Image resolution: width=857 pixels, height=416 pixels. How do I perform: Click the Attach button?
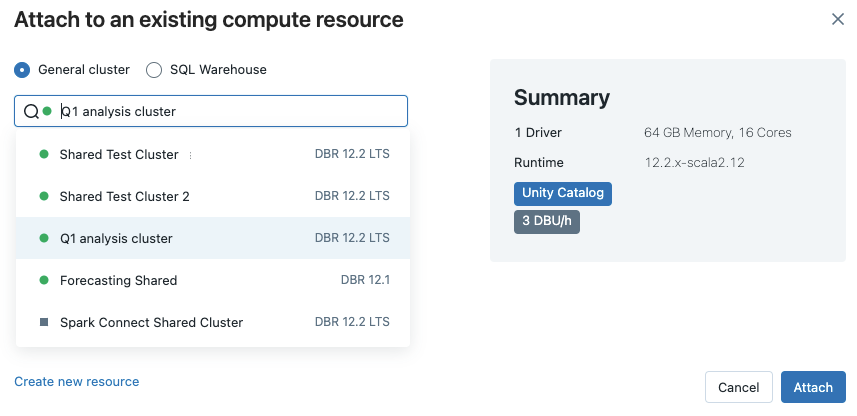click(813, 388)
